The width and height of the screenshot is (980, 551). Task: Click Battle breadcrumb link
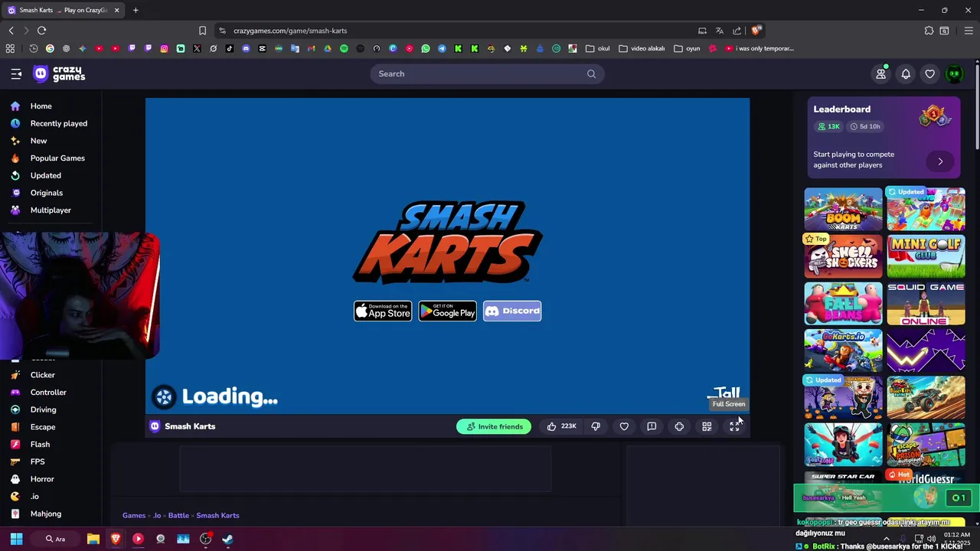178,515
